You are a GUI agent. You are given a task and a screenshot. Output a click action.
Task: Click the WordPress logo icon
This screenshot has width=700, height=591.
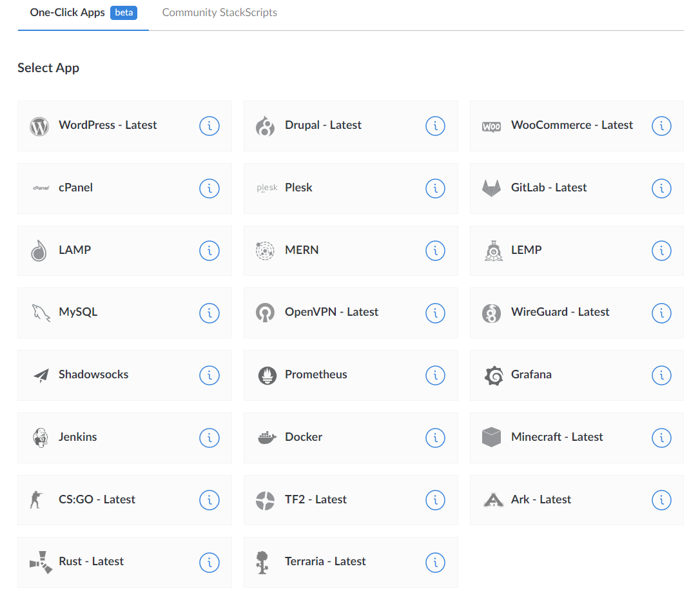[x=39, y=126]
